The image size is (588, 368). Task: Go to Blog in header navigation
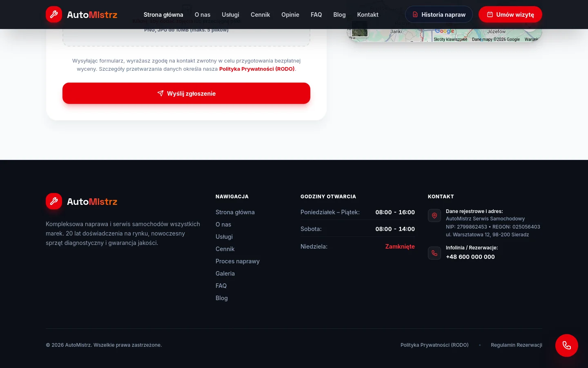pyautogui.click(x=340, y=15)
